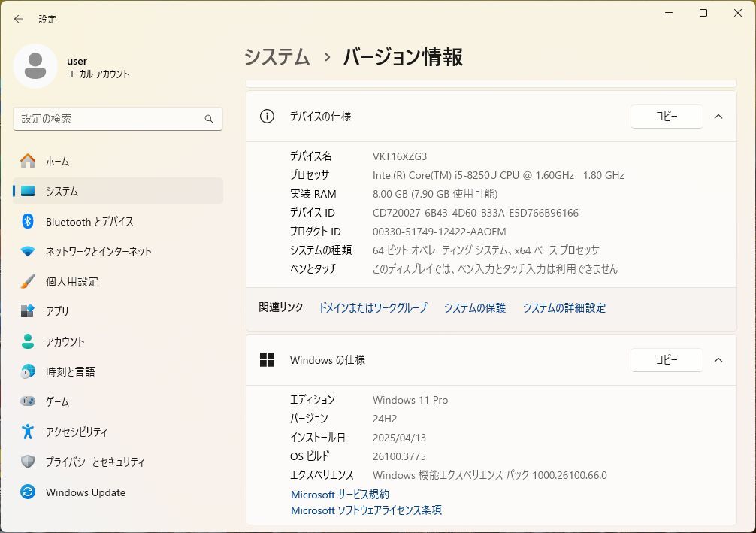This screenshot has height=533, width=756.
Task: Click the privacy shield icon
Action: [28, 462]
